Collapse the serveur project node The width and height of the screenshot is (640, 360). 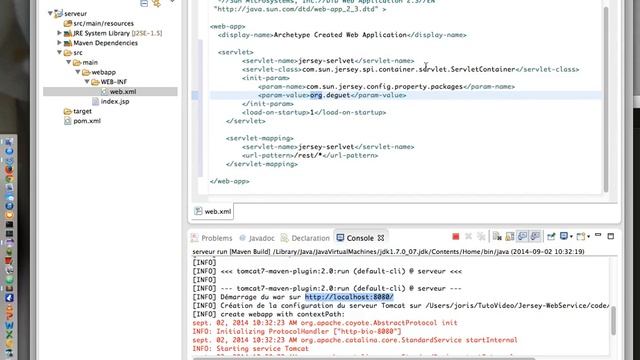[50, 13]
